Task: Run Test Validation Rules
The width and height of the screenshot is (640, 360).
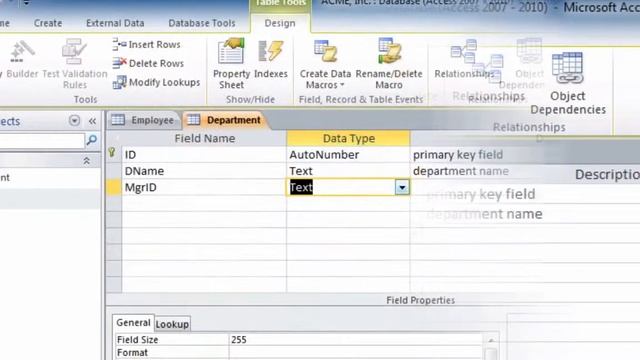Action: 75,64
